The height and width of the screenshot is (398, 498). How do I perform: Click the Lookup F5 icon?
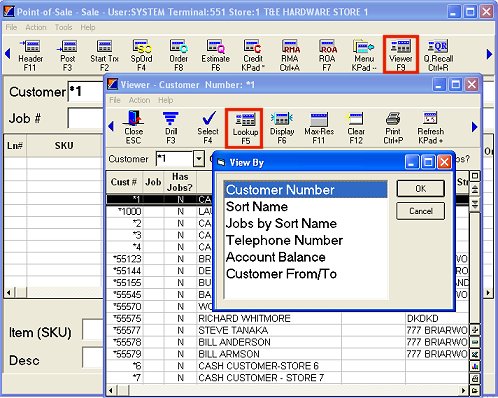[x=244, y=128]
